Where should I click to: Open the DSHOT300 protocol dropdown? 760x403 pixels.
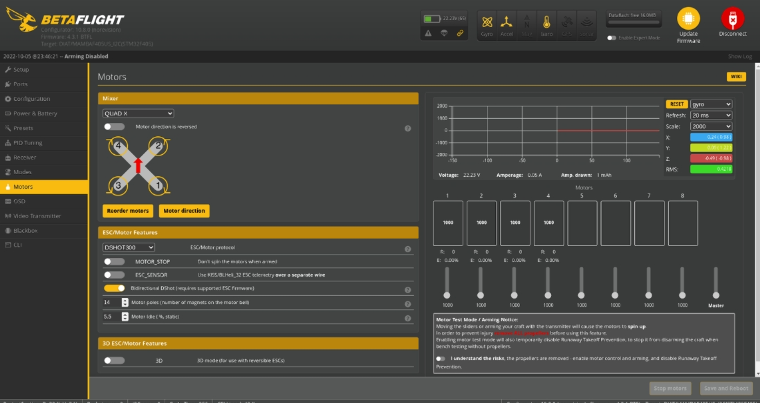point(129,246)
